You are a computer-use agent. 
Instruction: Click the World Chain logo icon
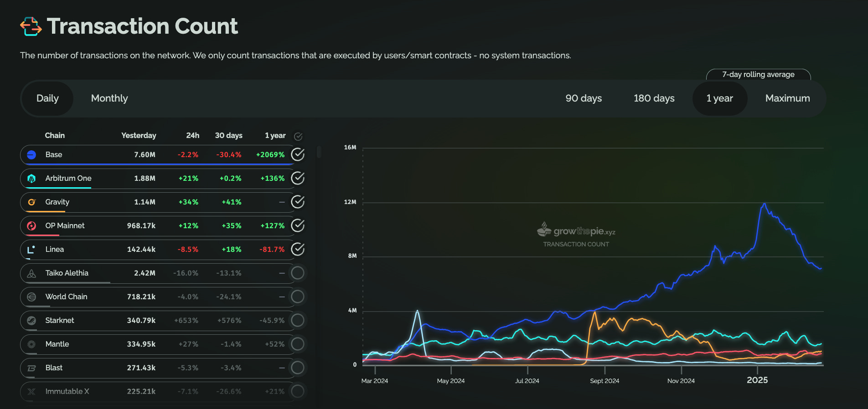tap(31, 297)
